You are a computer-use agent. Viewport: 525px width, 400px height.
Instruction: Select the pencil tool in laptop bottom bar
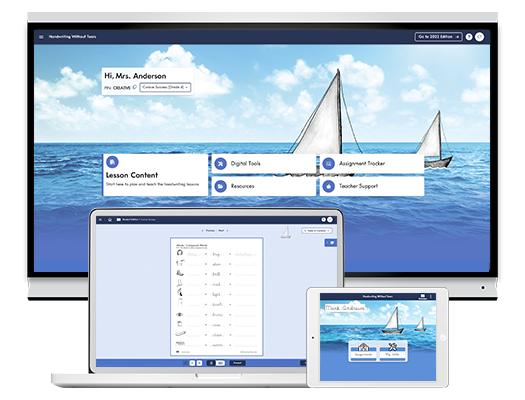click(x=185, y=363)
